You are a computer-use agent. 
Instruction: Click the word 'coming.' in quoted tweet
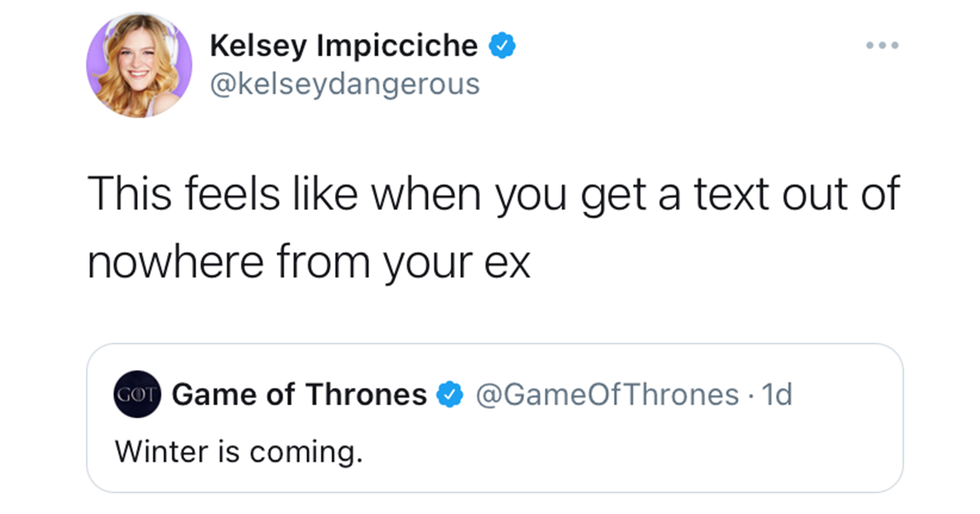coord(306,453)
